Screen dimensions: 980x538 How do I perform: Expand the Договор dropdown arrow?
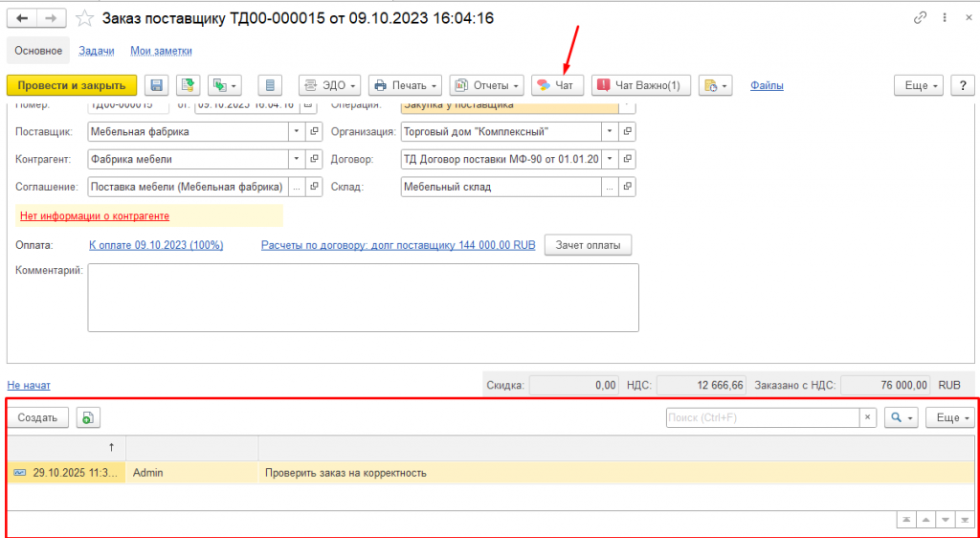pyautogui.click(x=610, y=159)
